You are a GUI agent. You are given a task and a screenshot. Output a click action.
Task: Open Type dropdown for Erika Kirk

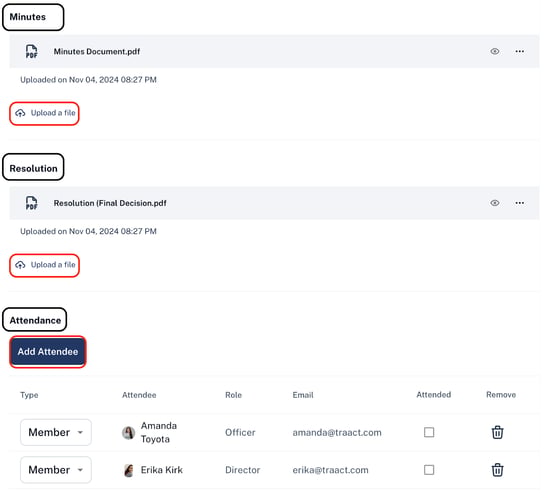click(56, 470)
